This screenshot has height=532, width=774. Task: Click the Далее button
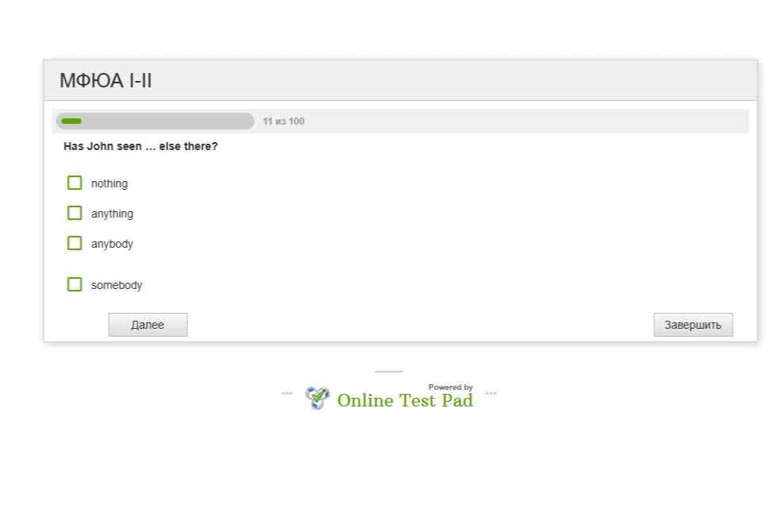[148, 325]
